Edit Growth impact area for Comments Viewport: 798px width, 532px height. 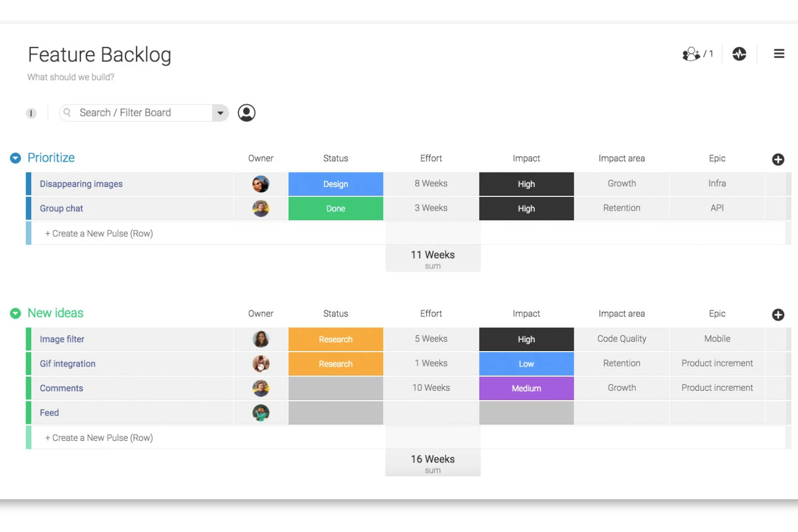pyautogui.click(x=622, y=388)
